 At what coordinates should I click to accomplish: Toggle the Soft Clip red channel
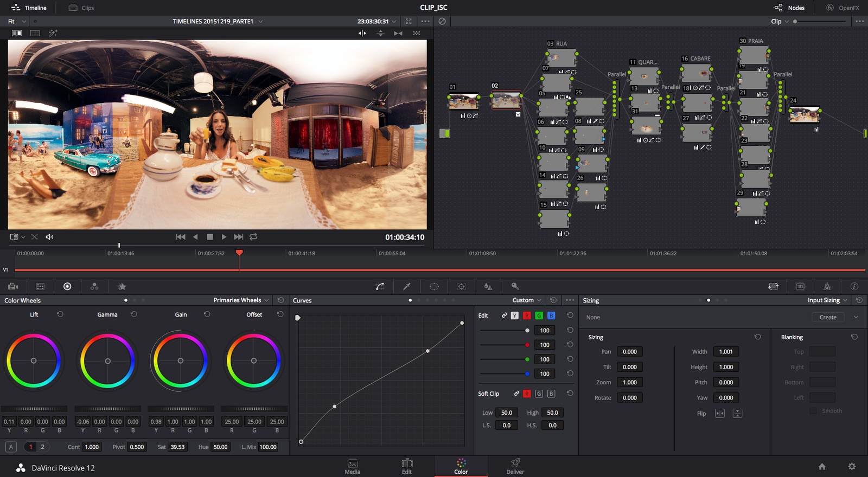[x=526, y=394]
